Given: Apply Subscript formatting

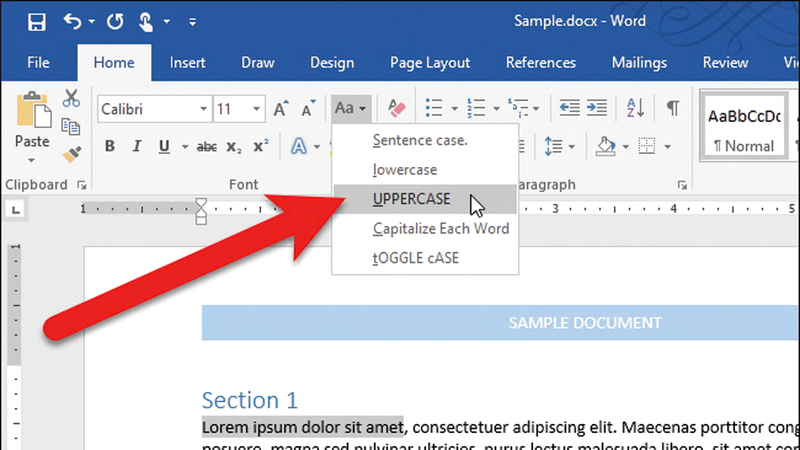Looking at the screenshot, I should (234, 146).
